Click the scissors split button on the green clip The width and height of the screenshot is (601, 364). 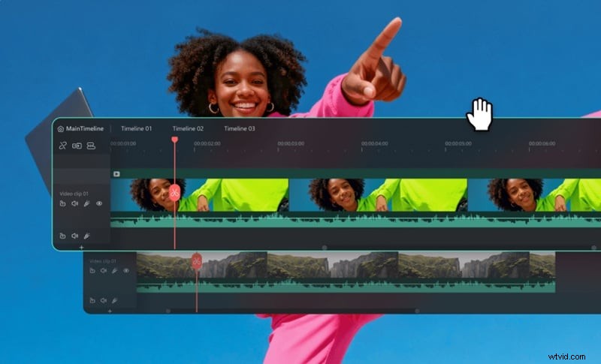pyautogui.click(x=175, y=193)
